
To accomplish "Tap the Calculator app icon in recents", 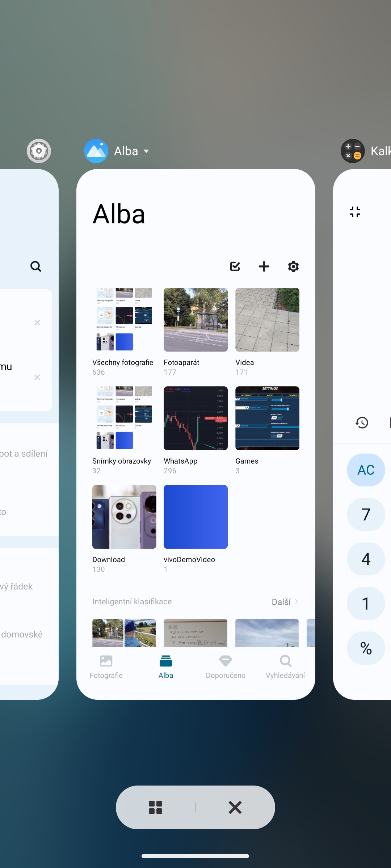I will click(353, 151).
